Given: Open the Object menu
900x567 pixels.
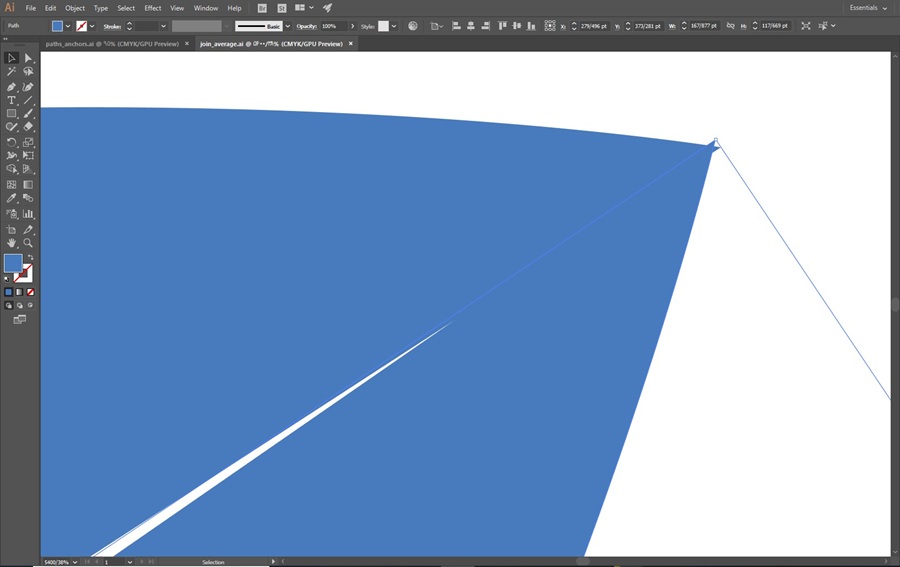Looking at the screenshot, I should coord(75,8).
